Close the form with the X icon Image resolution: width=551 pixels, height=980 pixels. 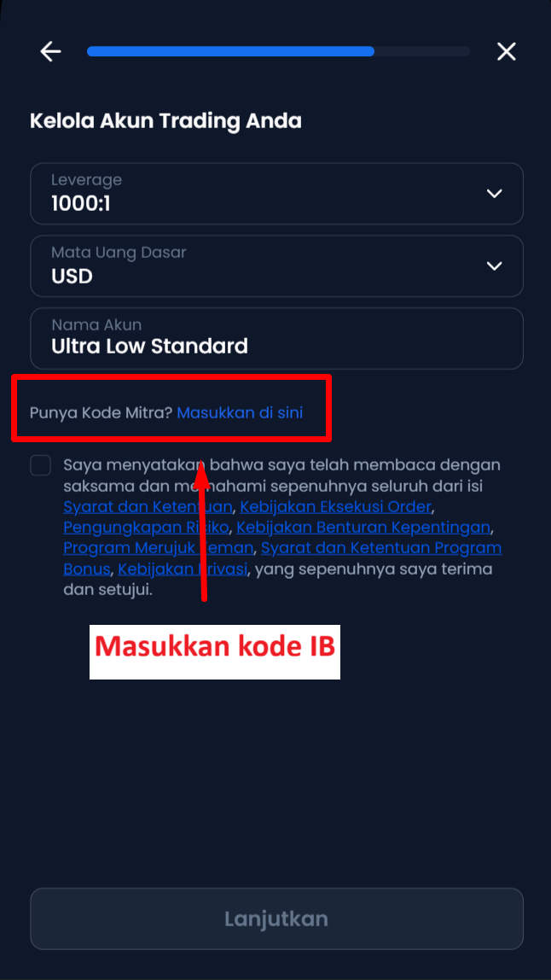click(x=506, y=51)
